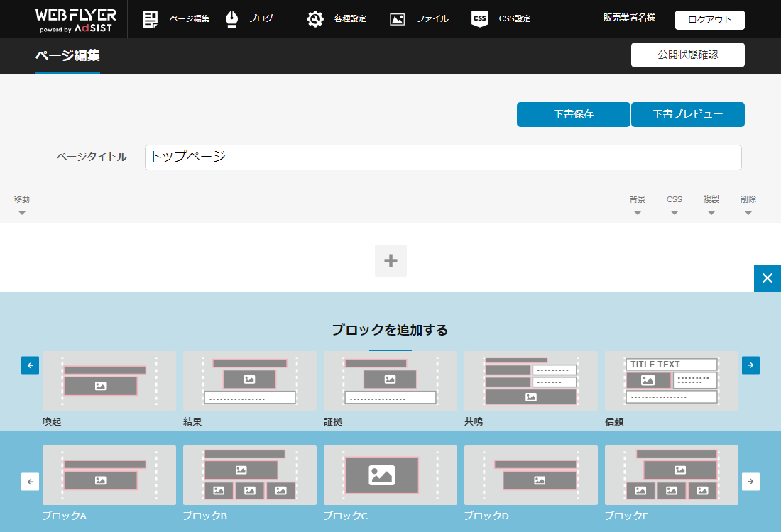Expand the 背景 background dropdown
Screen dimensions: 781x532
(637, 213)
